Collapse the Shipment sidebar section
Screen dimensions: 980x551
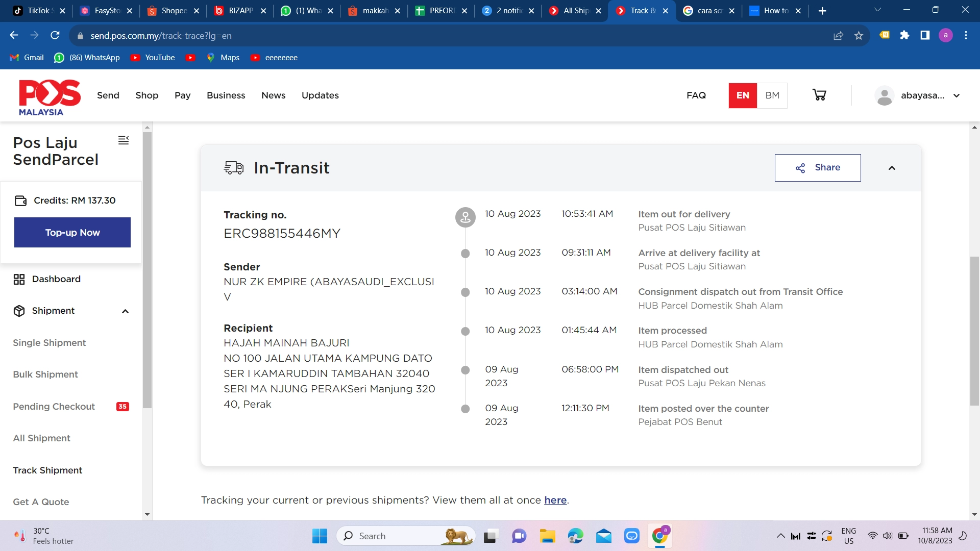(x=125, y=311)
